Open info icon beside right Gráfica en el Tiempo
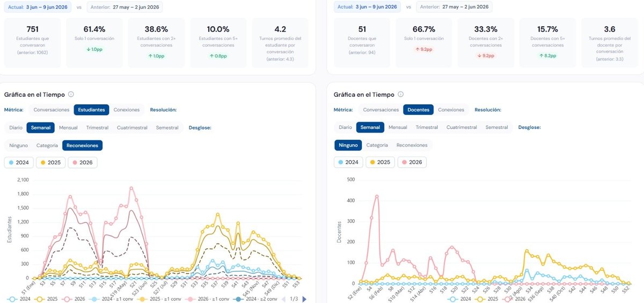 tap(400, 95)
